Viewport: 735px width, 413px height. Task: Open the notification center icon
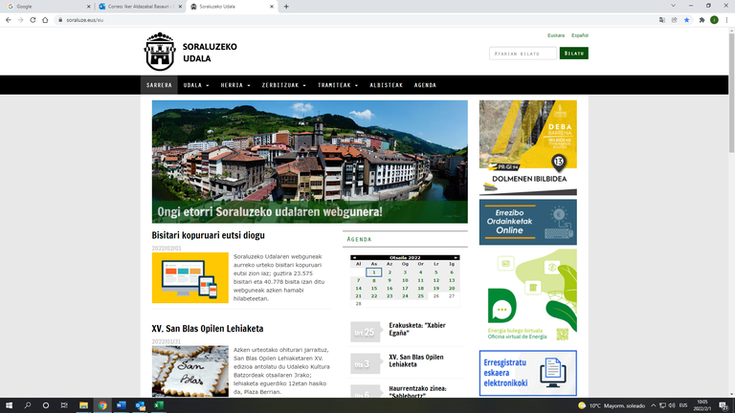(x=723, y=405)
